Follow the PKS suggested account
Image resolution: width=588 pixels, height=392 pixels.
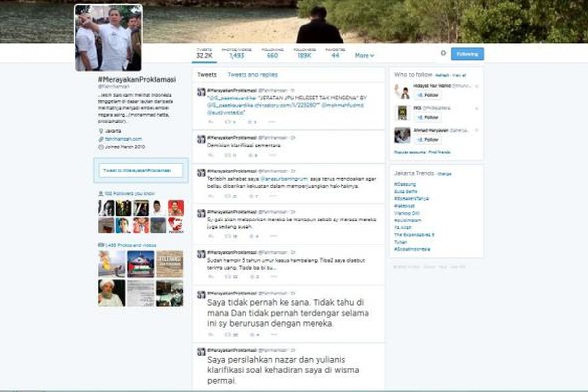428,118
